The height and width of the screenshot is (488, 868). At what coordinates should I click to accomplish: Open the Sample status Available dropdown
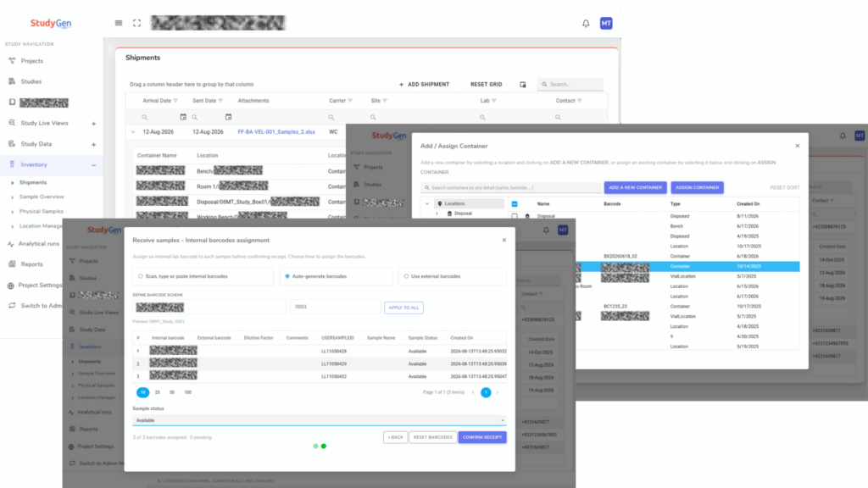click(320, 420)
